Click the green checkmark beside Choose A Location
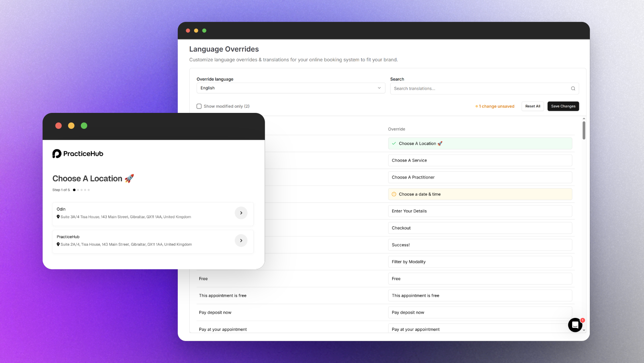Image resolution: width=644 pixels, height=363 pixels. click(x=394, y=143)
